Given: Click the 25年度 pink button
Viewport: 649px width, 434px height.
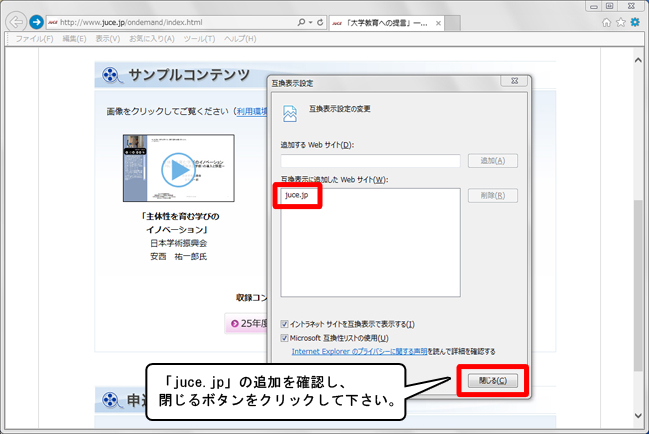Looking at the screenshot, I should click(x=247, y=323).
